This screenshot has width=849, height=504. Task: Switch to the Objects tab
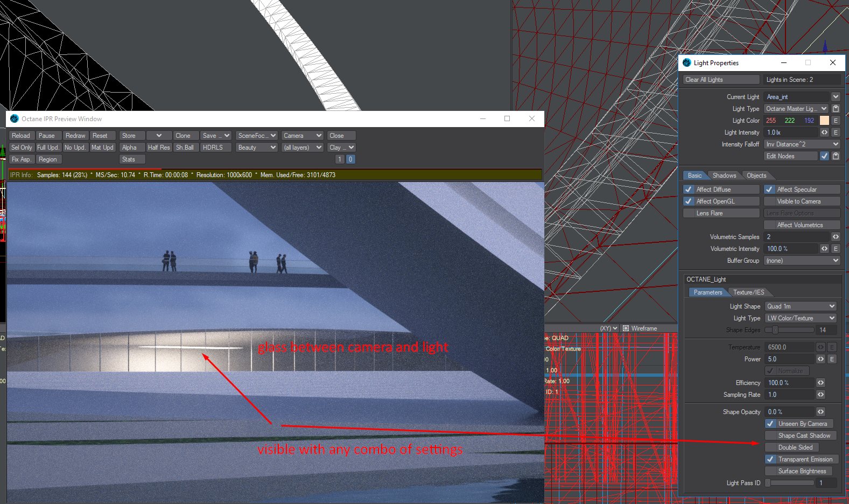tap(756, 176)
